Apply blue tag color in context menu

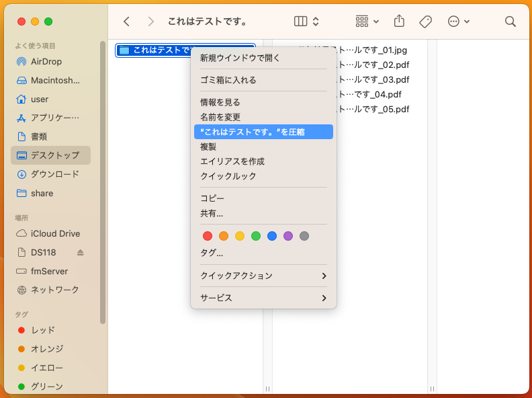pyautogui.click(x=272, y=236)
